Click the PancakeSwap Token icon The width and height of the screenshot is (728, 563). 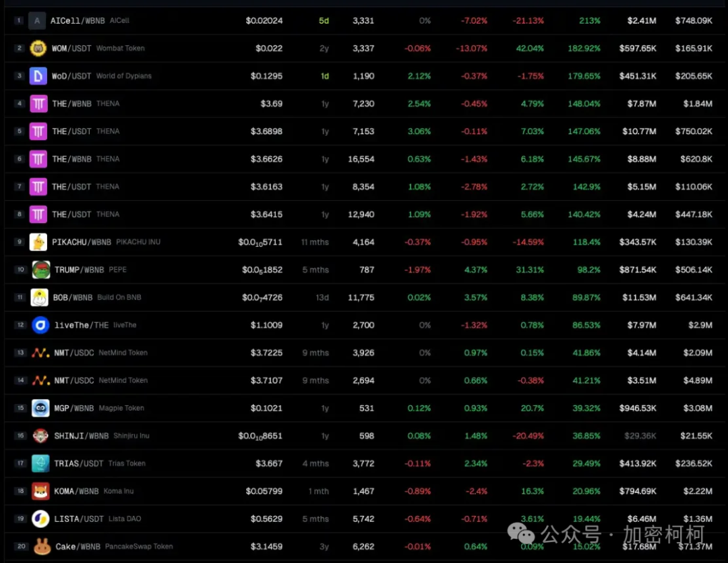[42, 546]
